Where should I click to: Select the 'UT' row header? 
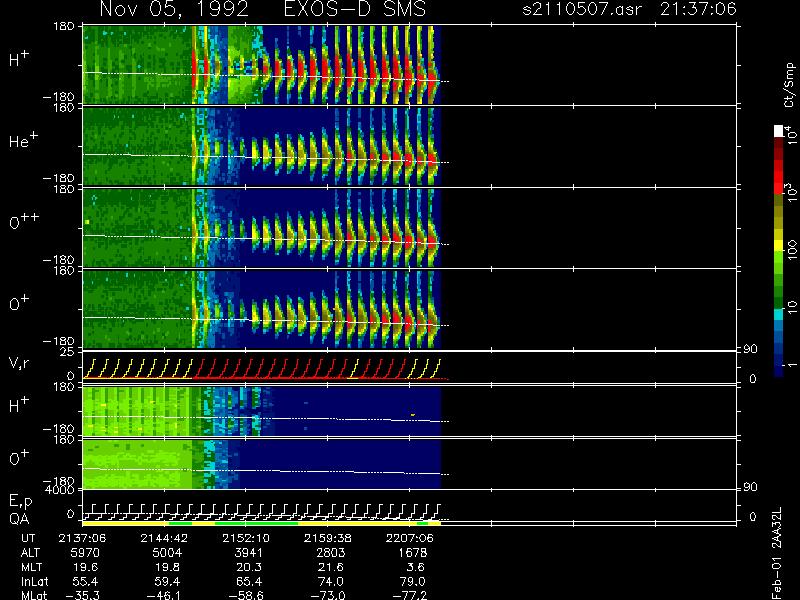click(29, 538)
